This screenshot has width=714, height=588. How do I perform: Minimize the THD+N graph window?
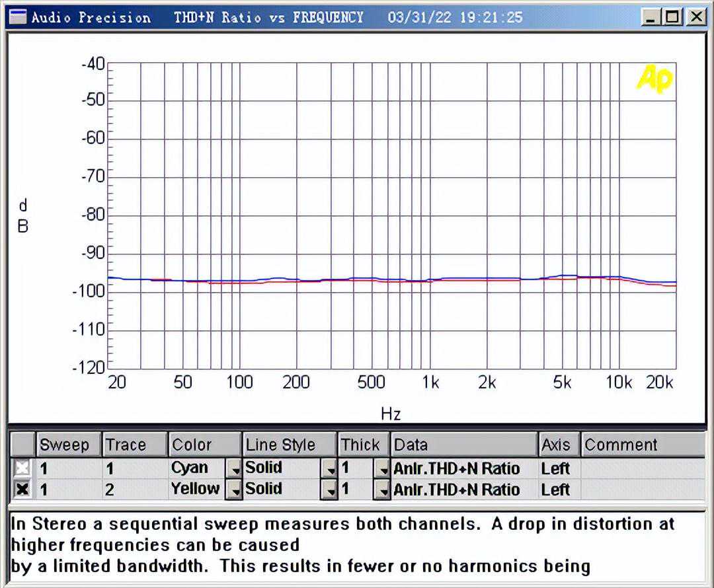coord(651,17)
